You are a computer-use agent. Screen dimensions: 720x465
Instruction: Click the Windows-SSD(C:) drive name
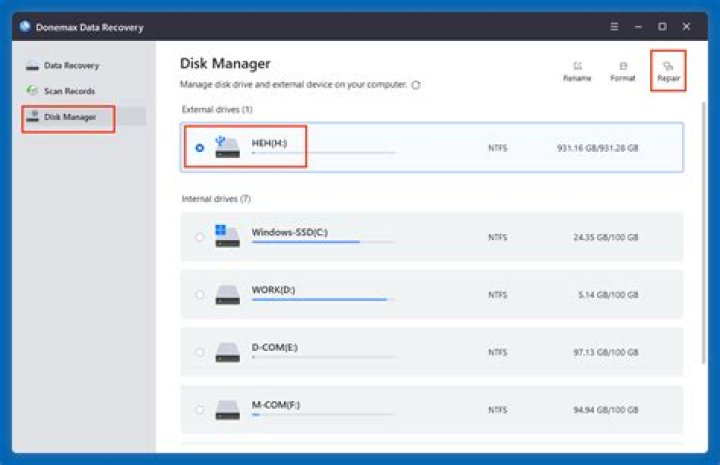290,232
